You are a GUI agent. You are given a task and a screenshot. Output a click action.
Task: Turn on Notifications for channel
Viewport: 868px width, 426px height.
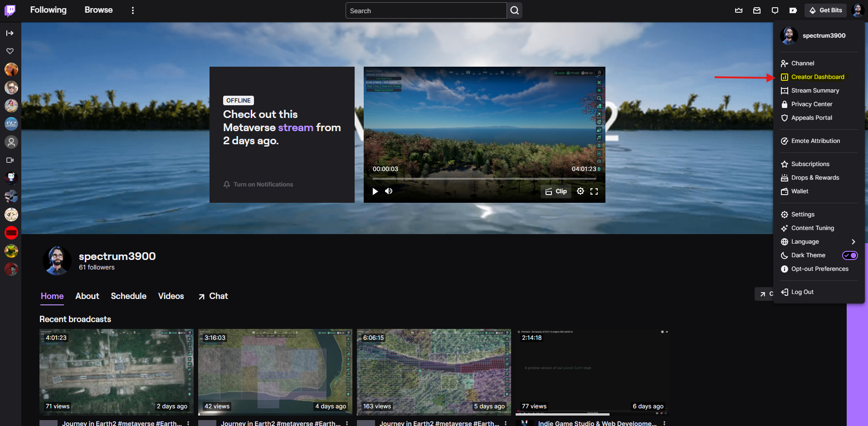258,184
